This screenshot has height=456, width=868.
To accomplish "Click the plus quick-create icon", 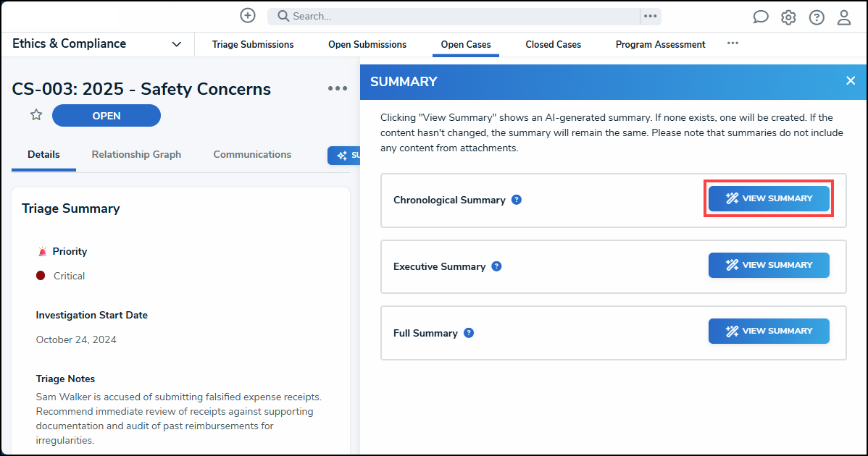I will (248, 16).
